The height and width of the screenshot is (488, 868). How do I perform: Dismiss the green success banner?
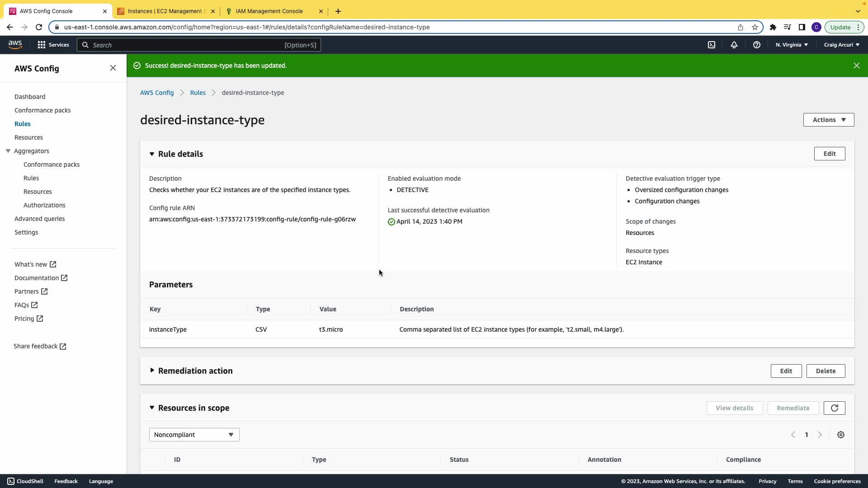(856, 66)
